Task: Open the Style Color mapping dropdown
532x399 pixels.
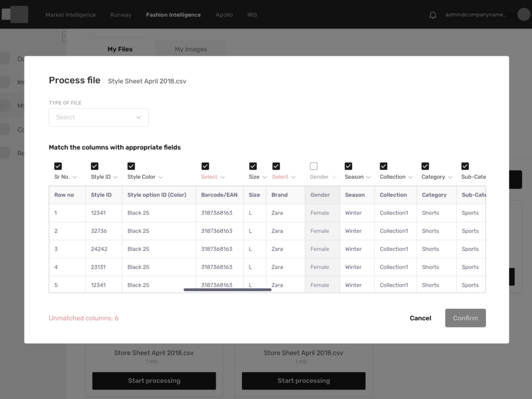Action: point(144,177)
